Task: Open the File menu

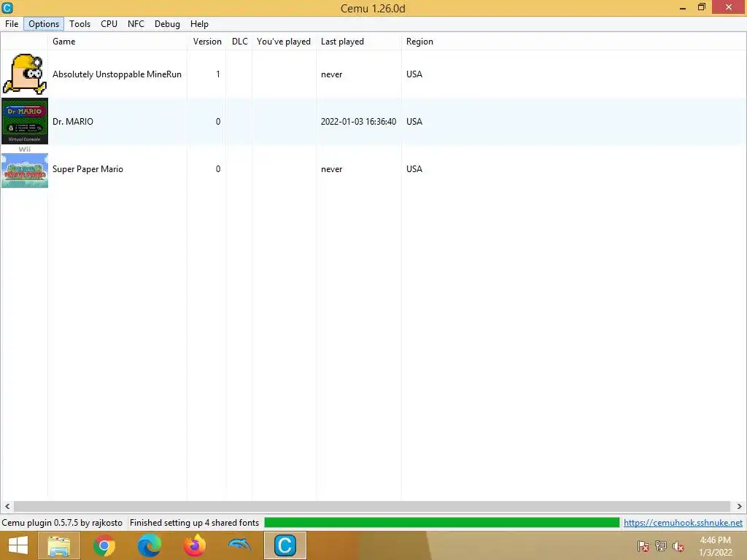Action: coord(12,24)
